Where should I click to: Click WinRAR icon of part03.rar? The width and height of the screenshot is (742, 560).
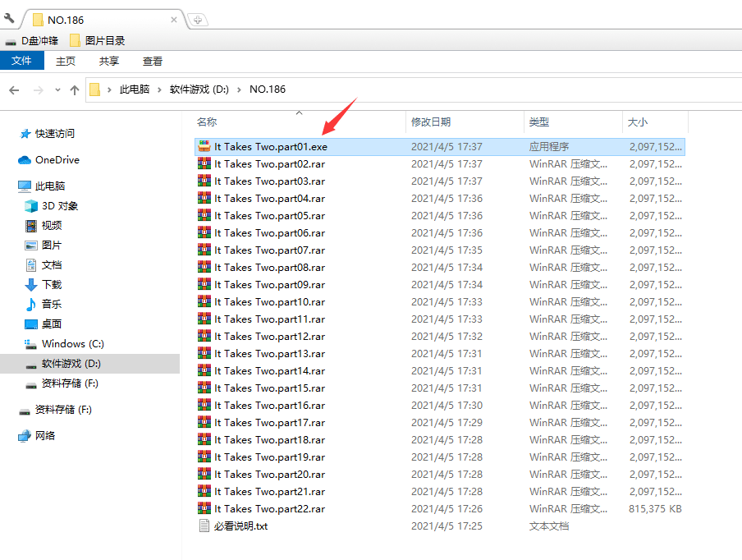click(x=204, y=181)
